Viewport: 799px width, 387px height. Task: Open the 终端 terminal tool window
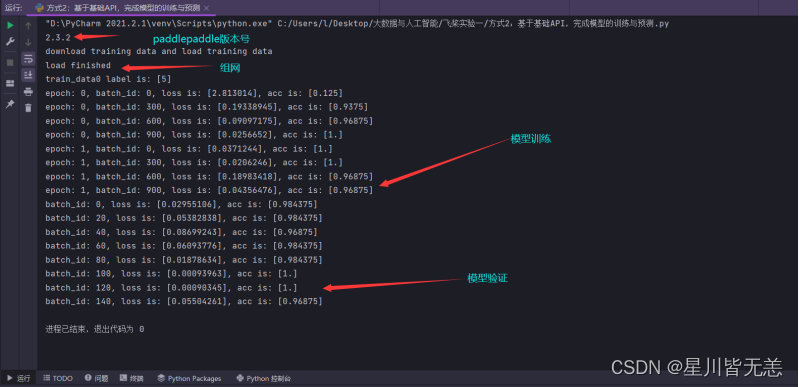pyautogui.click(x=131, y=378)
